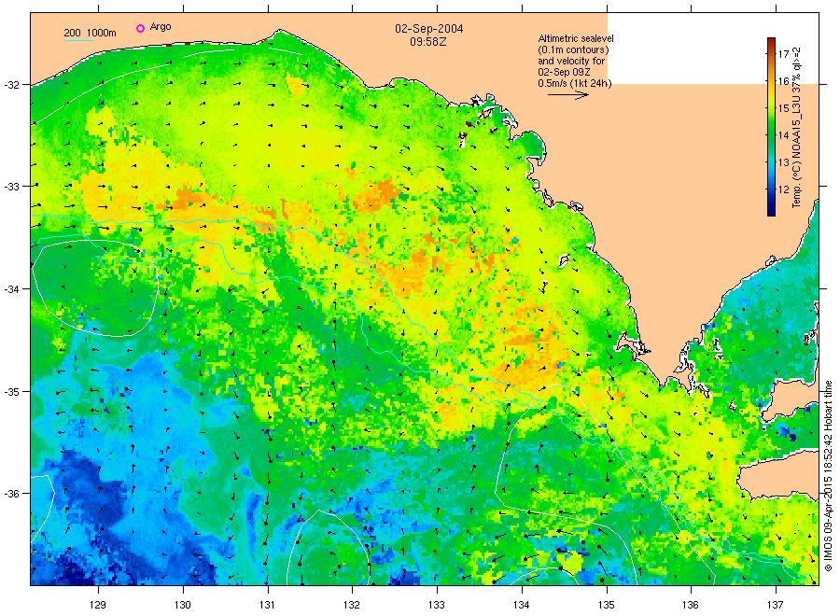Click the '136' longitude axis label
Image resolution: width=840 pixels, height=616 pixels.
(691, 606)
